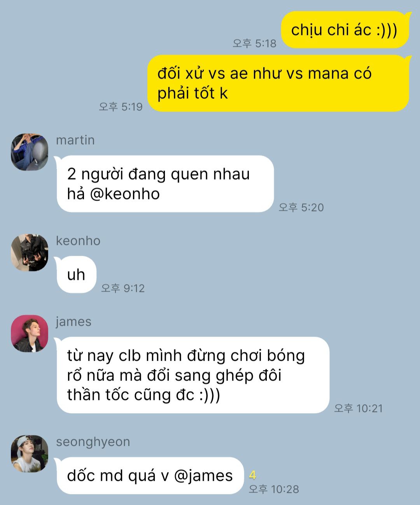The height and width of the screenshot is (505, 420).
Task: Click the 오후 10:21 timestamp by james's message
Action: click(359, 408)
